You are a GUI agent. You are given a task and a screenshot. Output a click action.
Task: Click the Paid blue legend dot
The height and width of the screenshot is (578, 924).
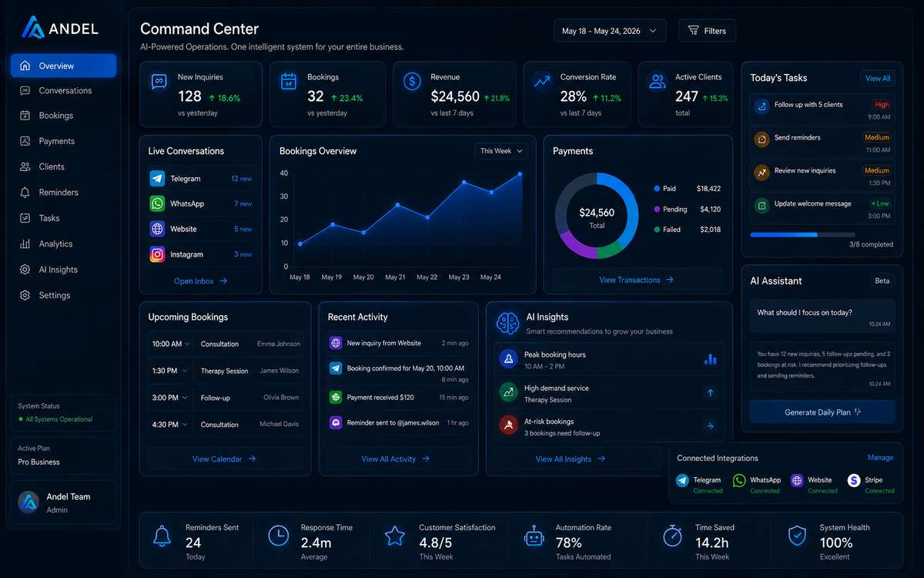(657, 188)
